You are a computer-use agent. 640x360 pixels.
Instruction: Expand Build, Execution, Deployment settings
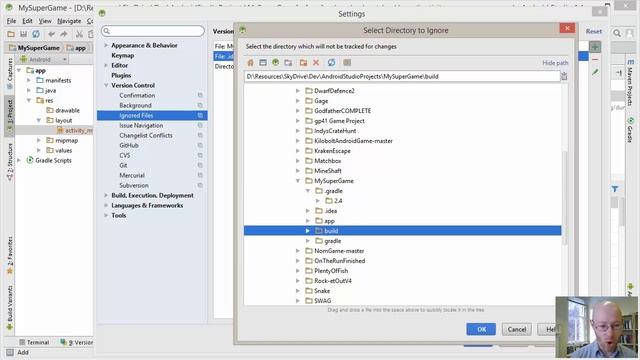pos(106,196)
